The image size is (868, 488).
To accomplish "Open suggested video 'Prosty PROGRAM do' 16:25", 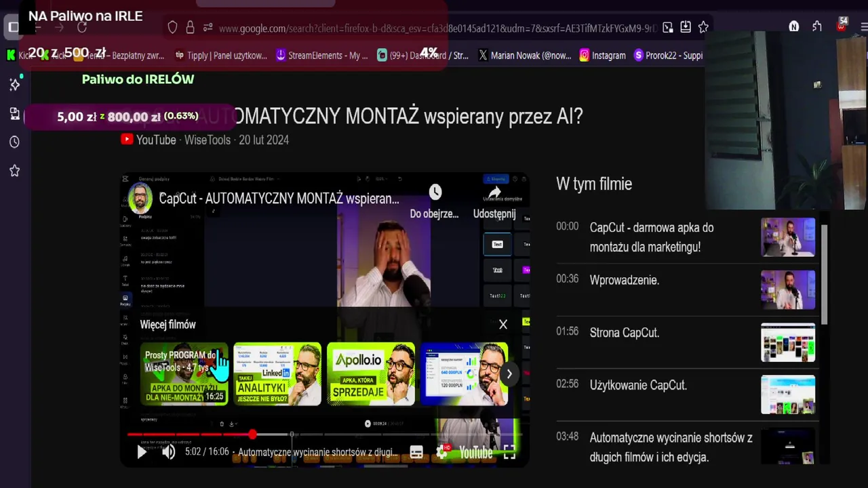I will (184, 373).
